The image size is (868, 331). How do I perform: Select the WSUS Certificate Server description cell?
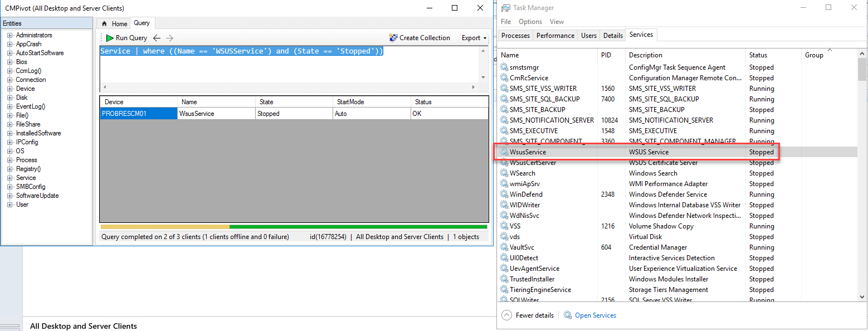tap(664, 163)
